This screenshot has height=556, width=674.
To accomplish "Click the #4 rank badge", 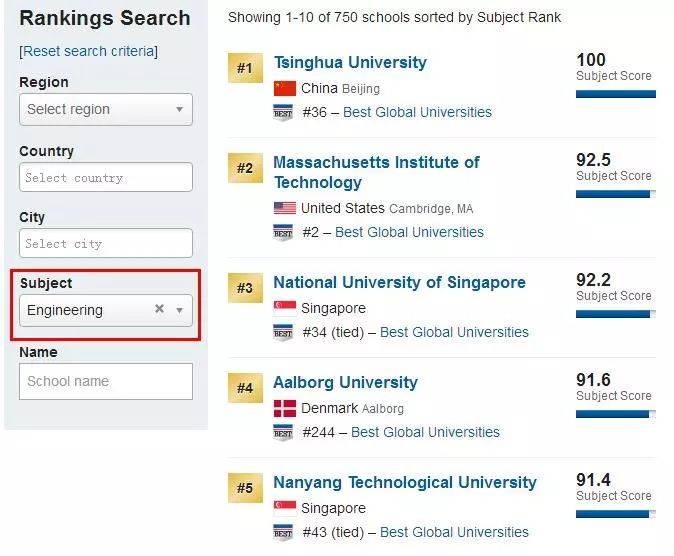I will [245, 388].
